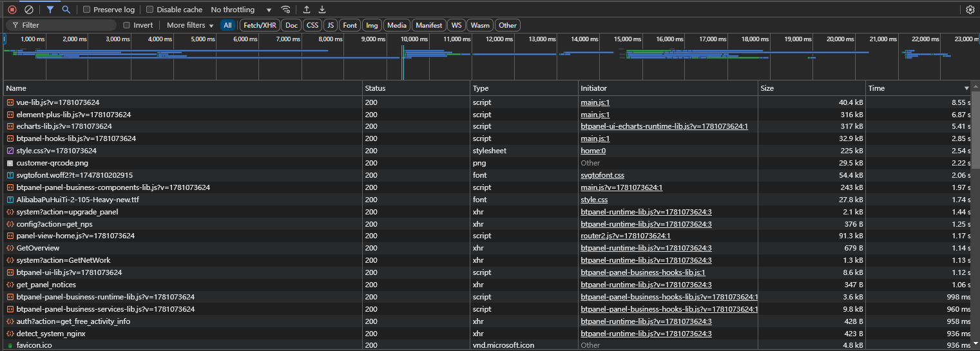The height and width of the screenshot is (351, 980).
Task: Open svgtofont.css initiator link
Action: (602, 175)
